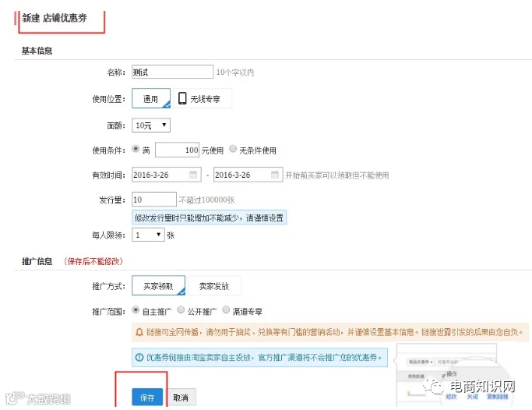Click the 不超过100000张 hint text

206,200
